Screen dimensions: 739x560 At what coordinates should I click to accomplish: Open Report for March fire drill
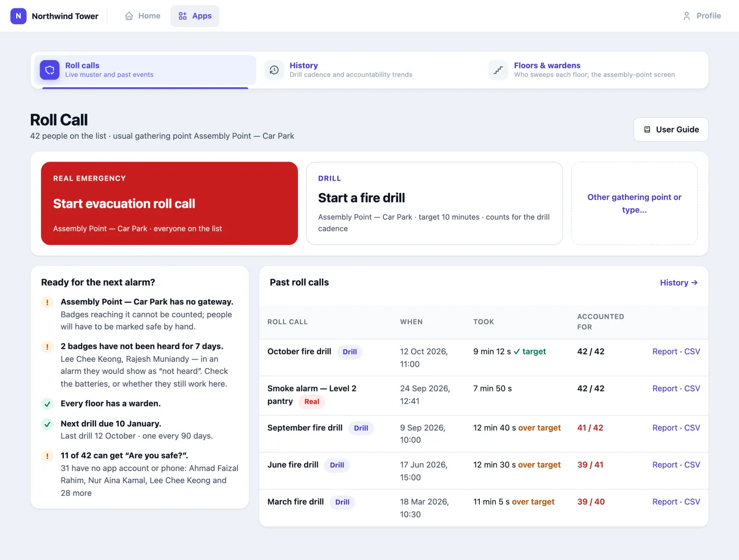pos(665,502)
